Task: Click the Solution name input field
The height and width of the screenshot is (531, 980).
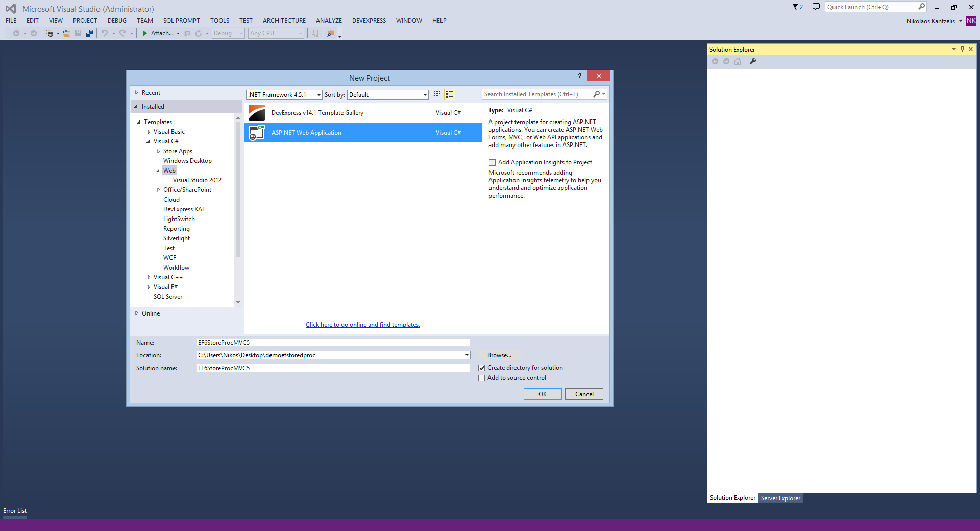Action: coord(333,368)
